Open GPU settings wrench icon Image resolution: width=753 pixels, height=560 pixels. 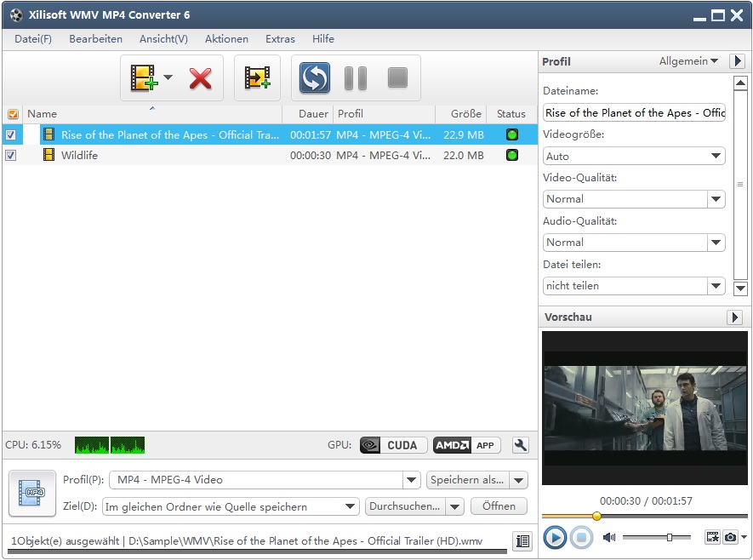coord(520,445)
